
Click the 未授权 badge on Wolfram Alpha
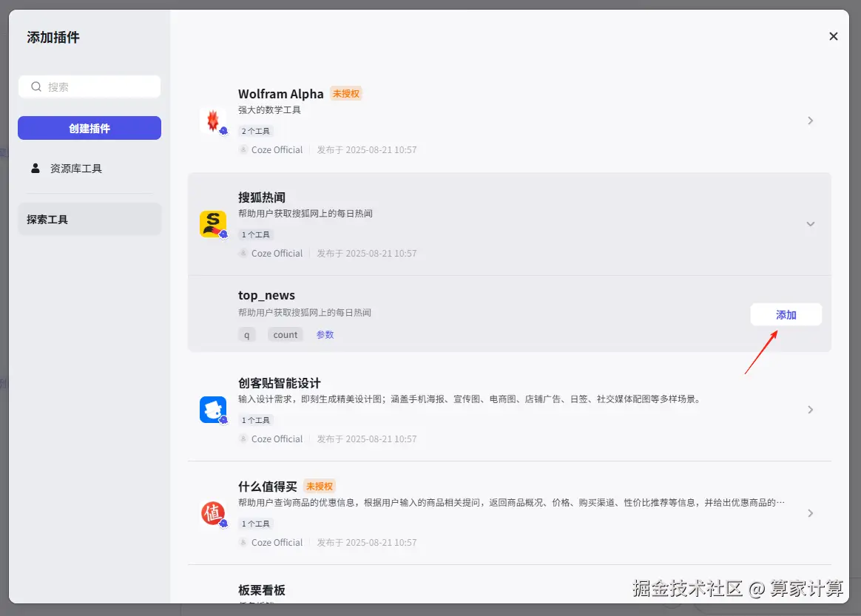click(x=346, y=93)
